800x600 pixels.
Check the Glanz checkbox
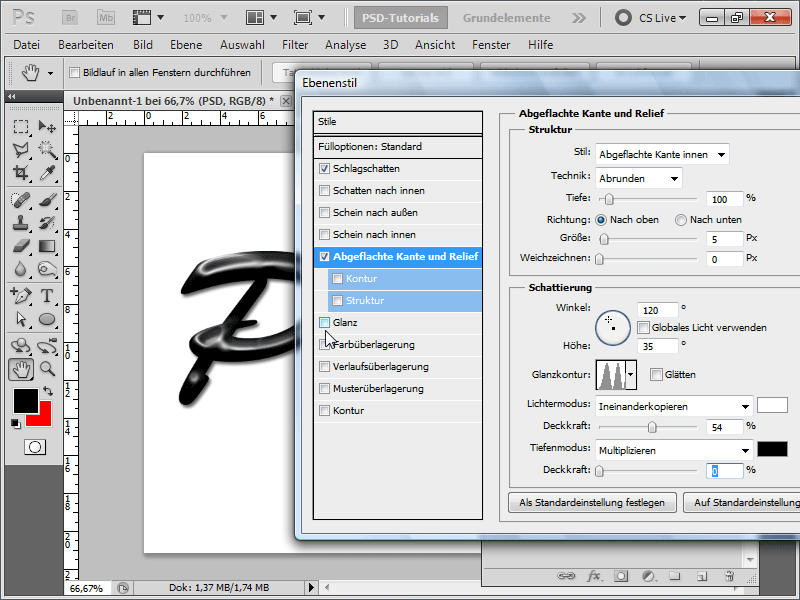pyautogui.click(x=324, y=322)
